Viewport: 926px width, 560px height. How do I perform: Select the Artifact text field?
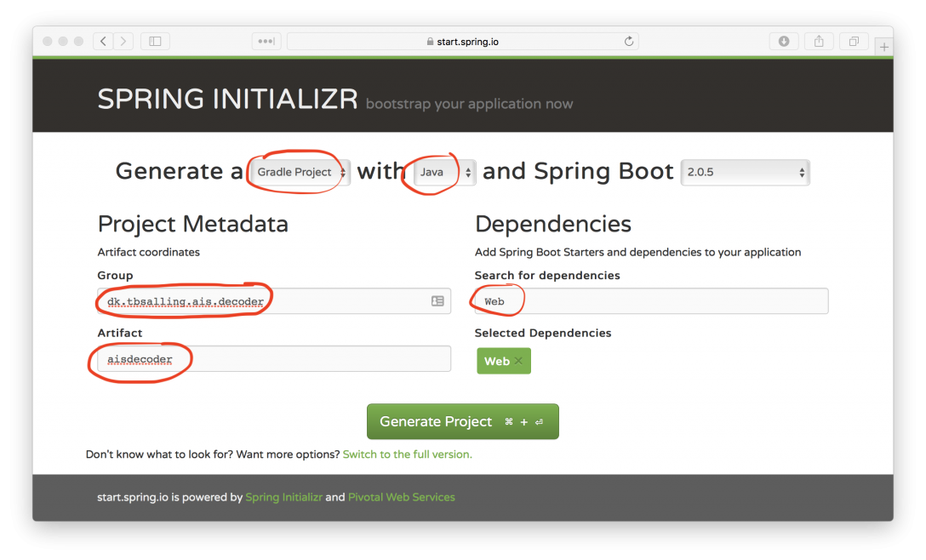(274, 358)
